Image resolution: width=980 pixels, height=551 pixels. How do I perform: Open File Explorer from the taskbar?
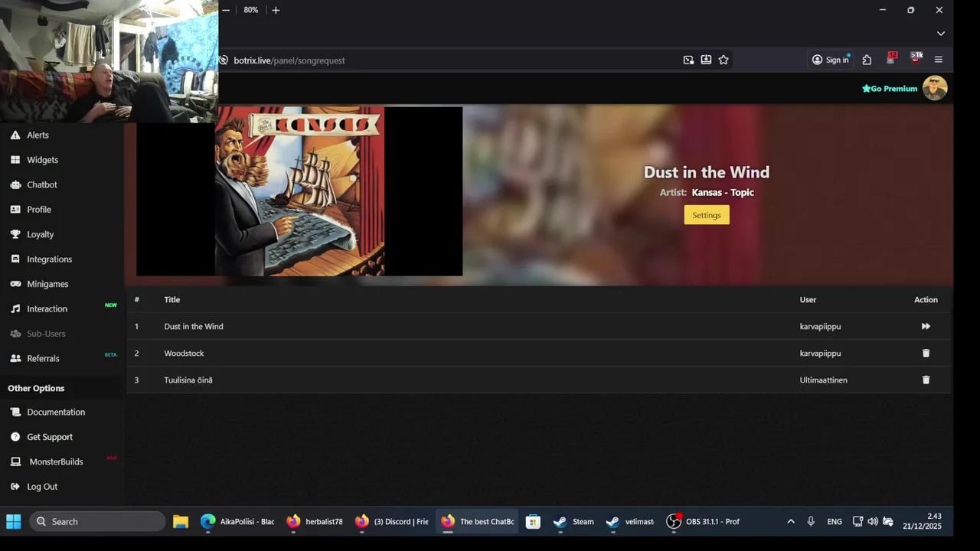(x=181, y=521)
